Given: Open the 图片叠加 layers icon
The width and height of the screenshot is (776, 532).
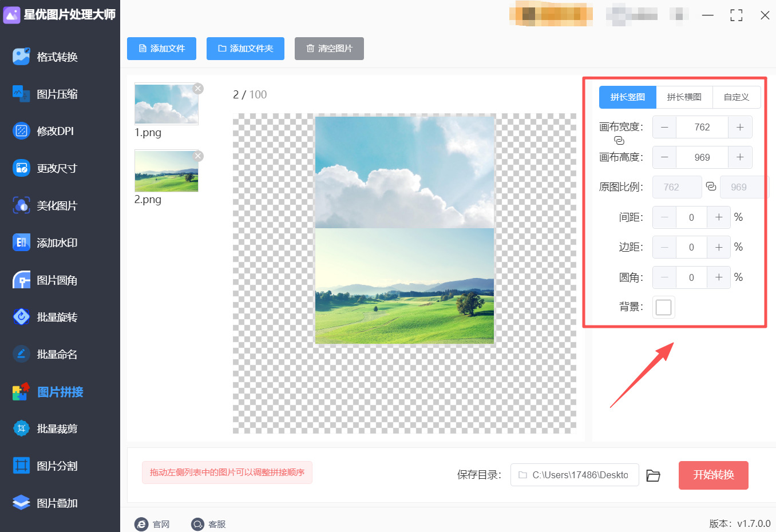Looking at the screenshot, I should point(21,503).
